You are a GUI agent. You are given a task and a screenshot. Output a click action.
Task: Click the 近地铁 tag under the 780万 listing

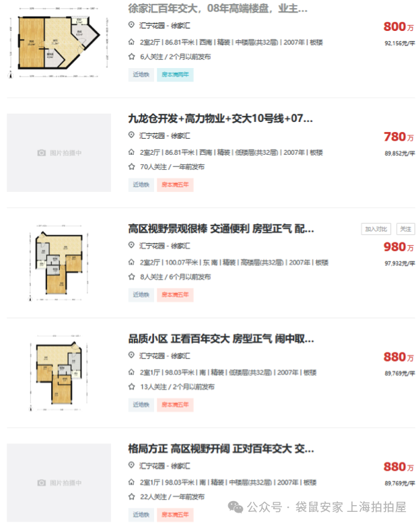(141, 185)
